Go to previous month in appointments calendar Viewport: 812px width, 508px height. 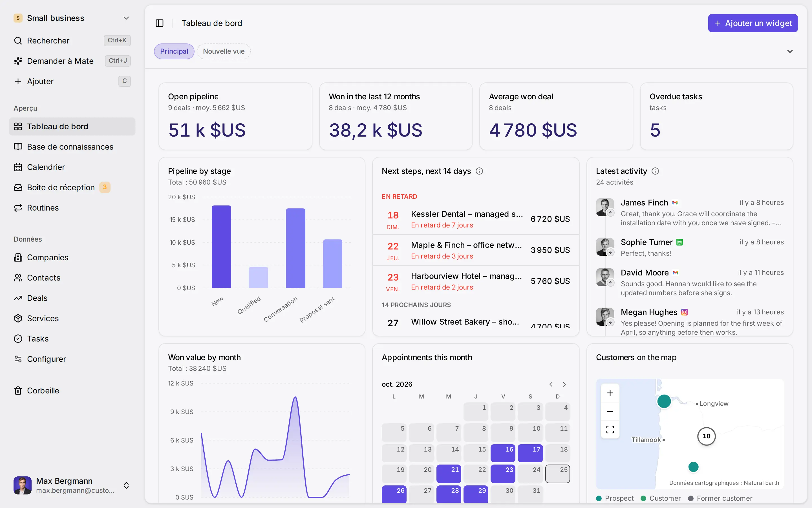point(551,384)
